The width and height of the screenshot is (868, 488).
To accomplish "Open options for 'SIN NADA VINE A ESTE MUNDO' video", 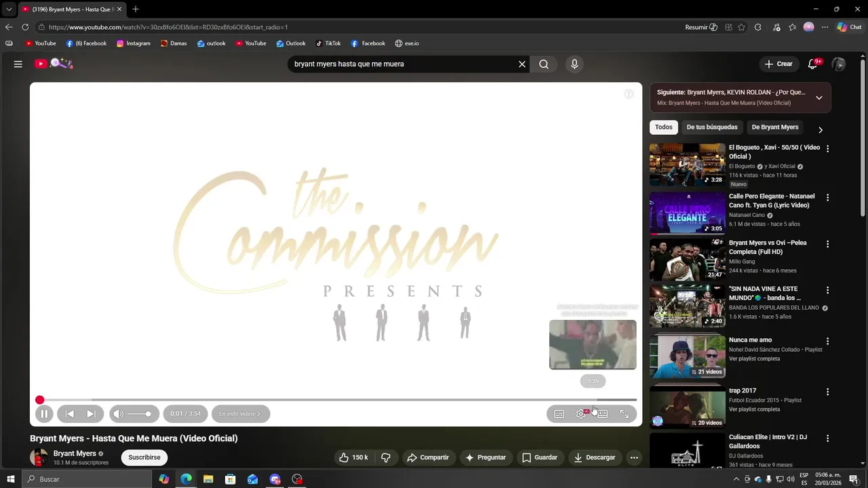I will pyautogui.click(x=827, y=290).
